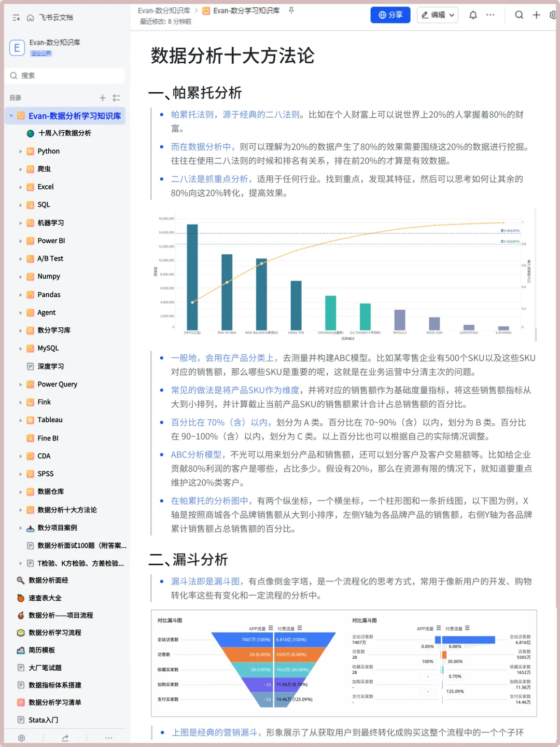The width and height of the screenshot is (560, 747).
Task: Open notifications with the bell icon
Action: coord(473,15)
